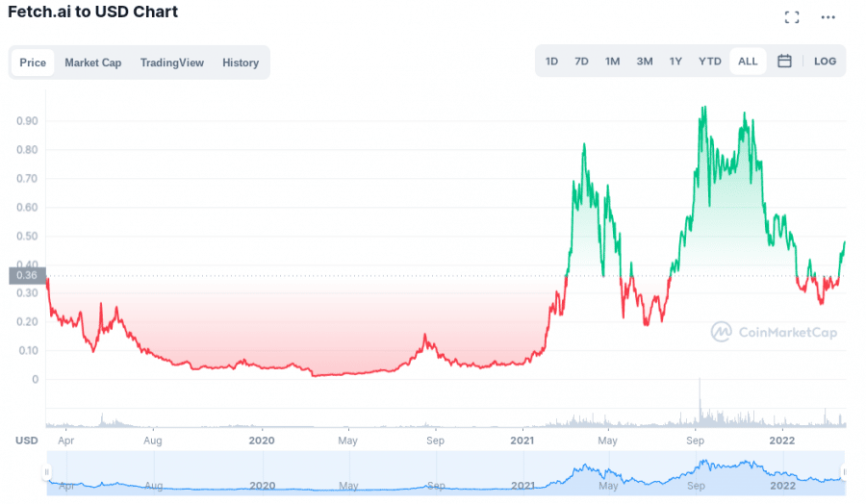Choose the 3M time range

(x=644, y=62)
